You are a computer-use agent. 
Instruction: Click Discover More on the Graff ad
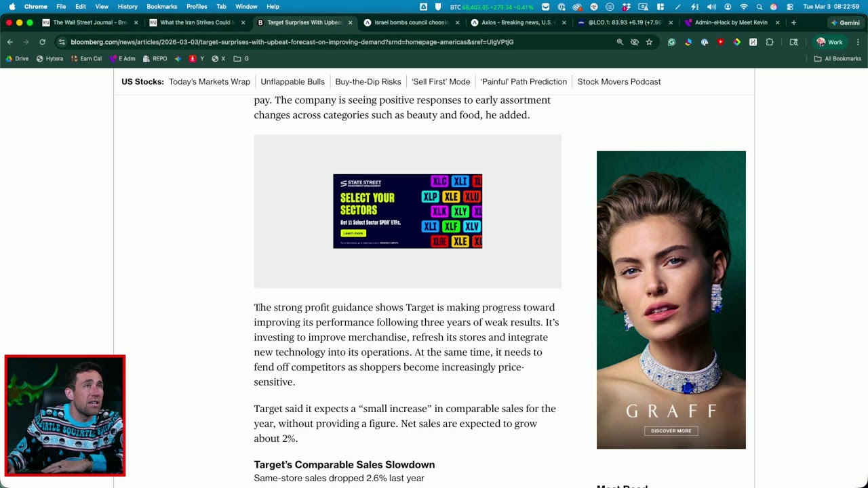point(671,431)
